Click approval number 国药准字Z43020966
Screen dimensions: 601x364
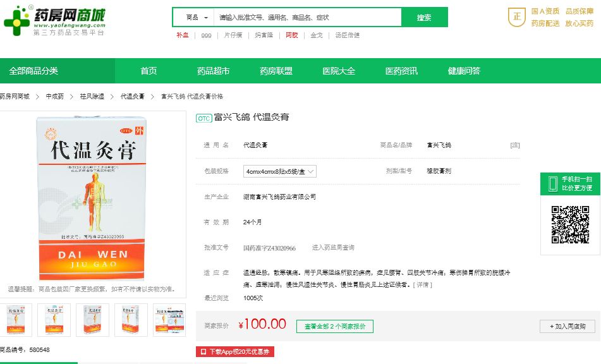point(269,248)
